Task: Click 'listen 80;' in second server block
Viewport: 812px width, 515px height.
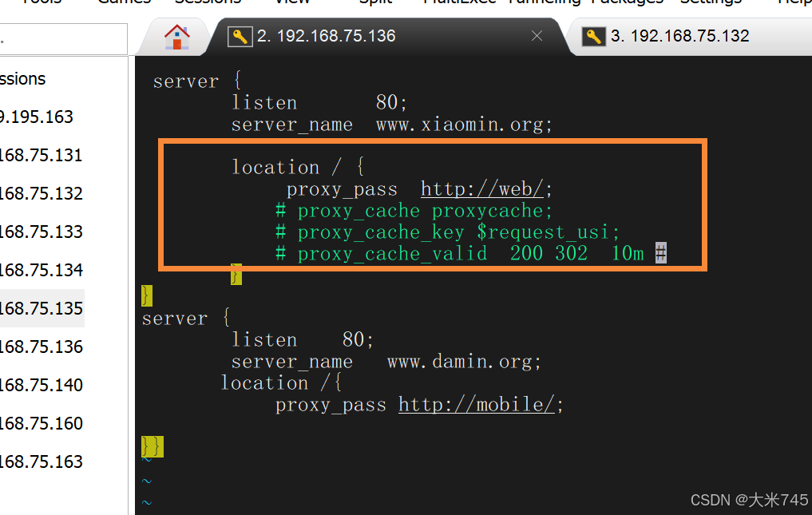Action: (x=303, y=340)
